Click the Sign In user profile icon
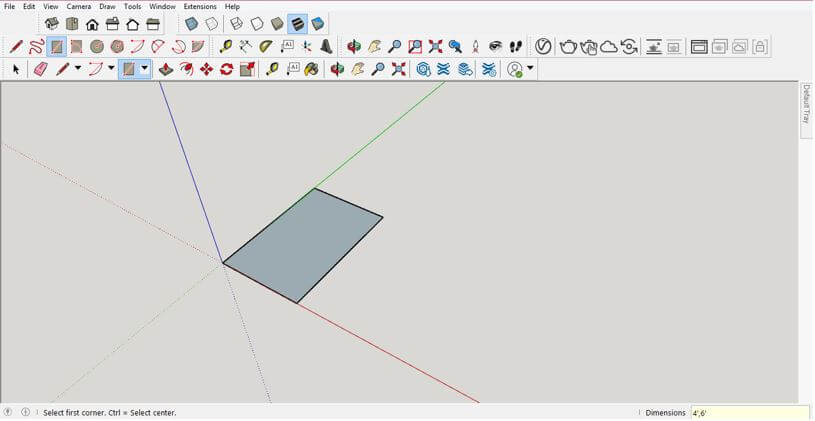The height and width of the screenshot is (421, 815). pyautogui.click(x=515, y=69)
